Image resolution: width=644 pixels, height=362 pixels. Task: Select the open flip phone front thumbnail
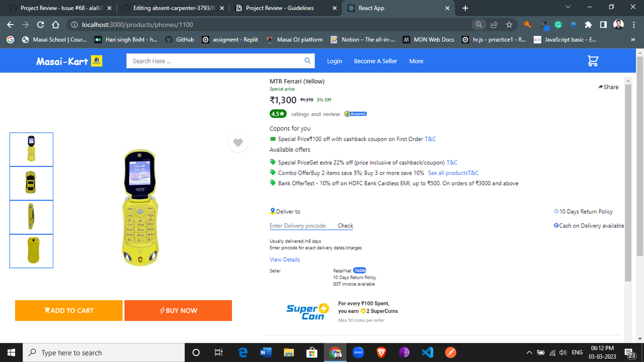pyautogui.click(x=31, y=149)
